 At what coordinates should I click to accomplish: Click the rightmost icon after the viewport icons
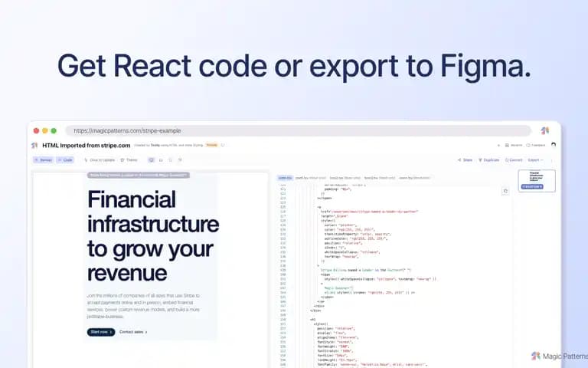click(180, 160)
